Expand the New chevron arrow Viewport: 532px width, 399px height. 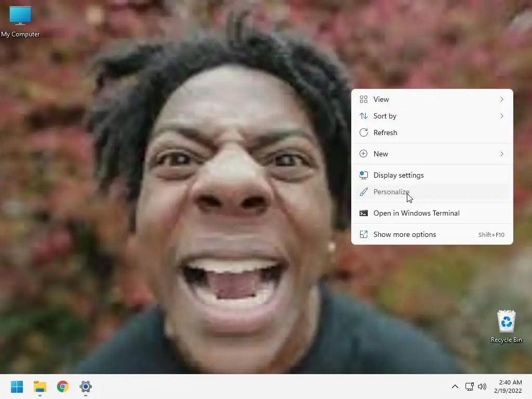[x=501, y=154]
